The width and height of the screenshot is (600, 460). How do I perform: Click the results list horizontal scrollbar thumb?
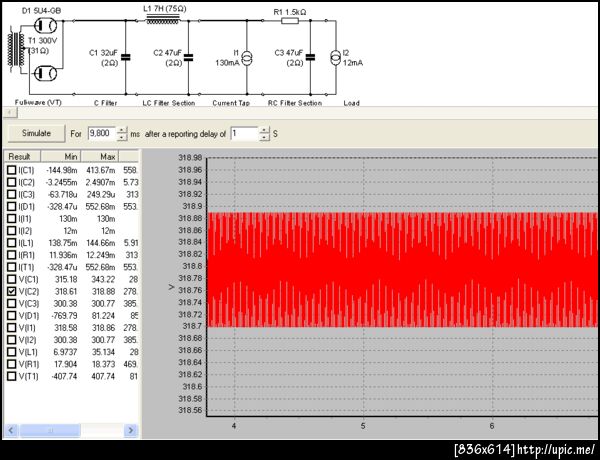pyautogui.click(x=50, y=430)
